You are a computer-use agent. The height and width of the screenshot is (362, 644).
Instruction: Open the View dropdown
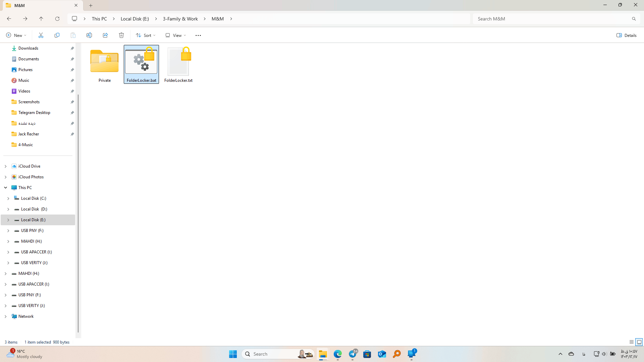[x=176, y=35]
